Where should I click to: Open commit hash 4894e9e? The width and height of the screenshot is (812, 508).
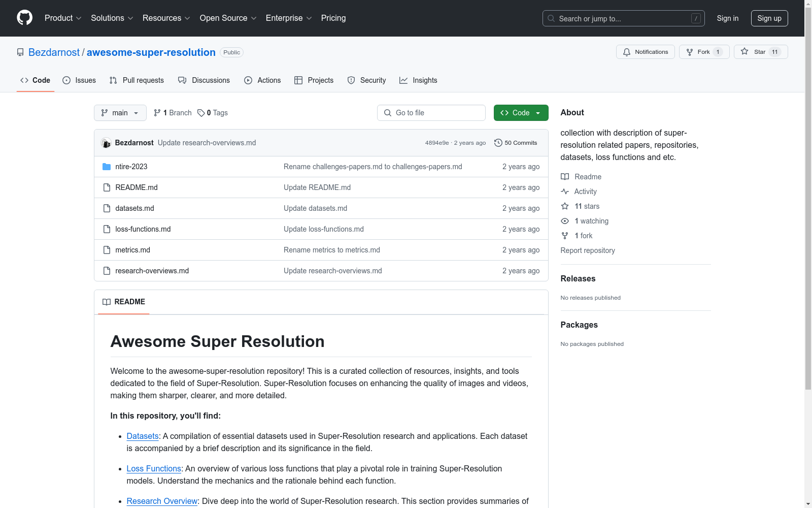pyautogui.click(x=437, y=143)
